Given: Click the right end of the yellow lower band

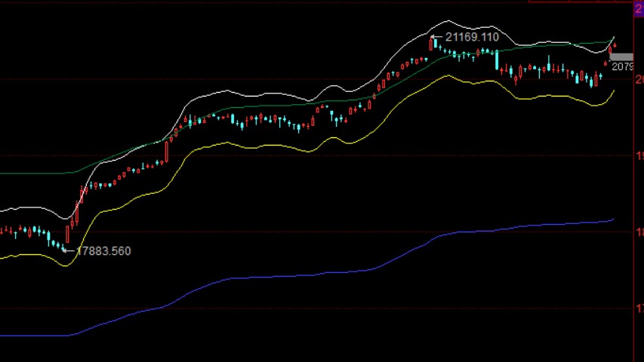Looking at the screenshot, I should click(613, 91).
